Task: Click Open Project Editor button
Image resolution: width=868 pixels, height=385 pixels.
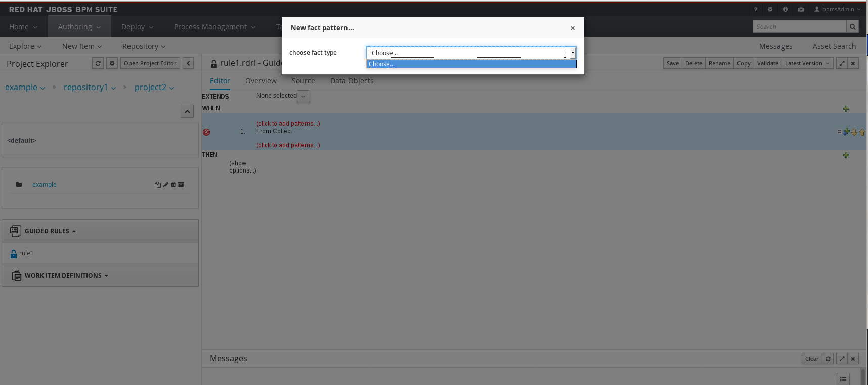Action: click(150, 63)
